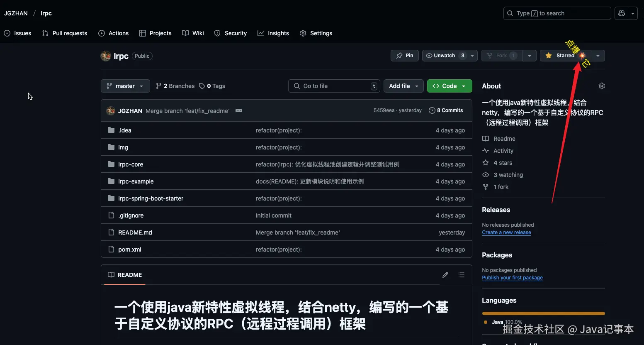Image resolution: width=644 pixels, height=345 pixels.
Task: Click the repository avatar next to lrpc
Action: pyautogui.click(x=106, y=56)
